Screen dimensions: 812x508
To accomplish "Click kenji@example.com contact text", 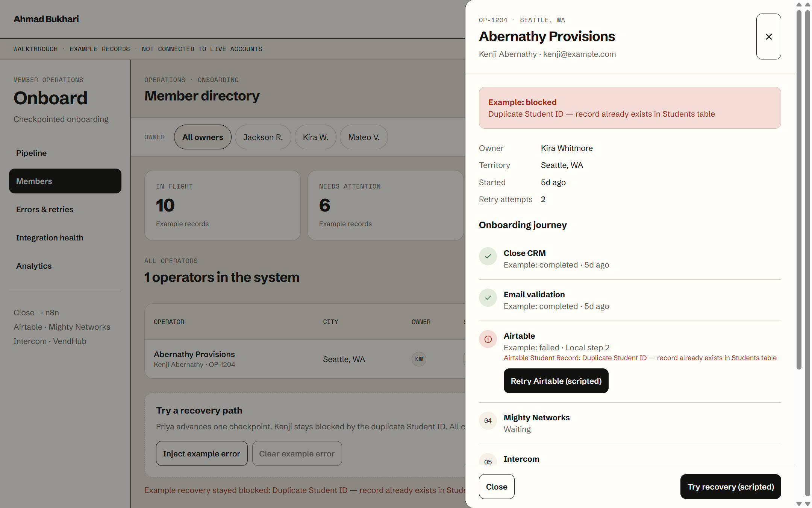I will [x=579, y=54].
